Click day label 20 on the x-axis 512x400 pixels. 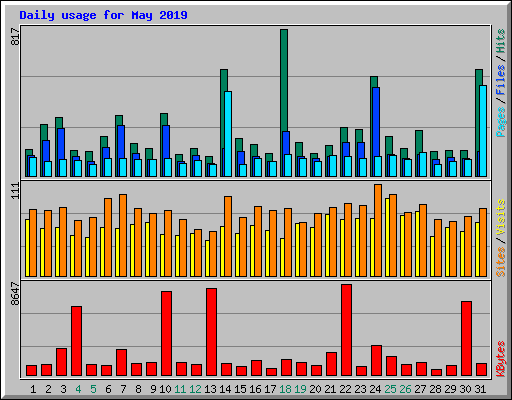(x=315, y=389)
